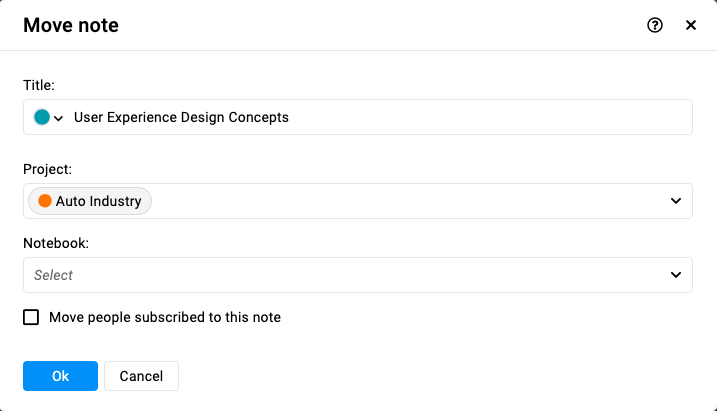Screen dimensions: 717x411
Task: Click the teal note color dot
Action: 42,117
